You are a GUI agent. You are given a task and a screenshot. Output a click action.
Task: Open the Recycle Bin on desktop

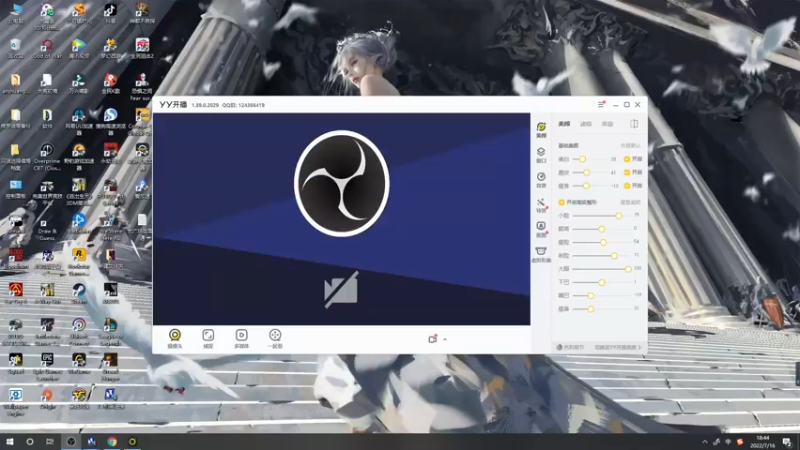point(15,49)
